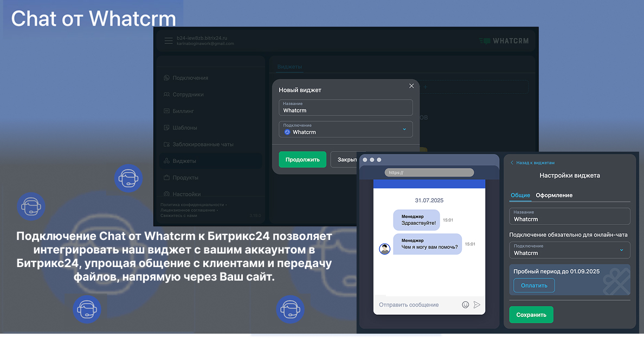Click the WHATCRM logo in the header

[504, 41]
